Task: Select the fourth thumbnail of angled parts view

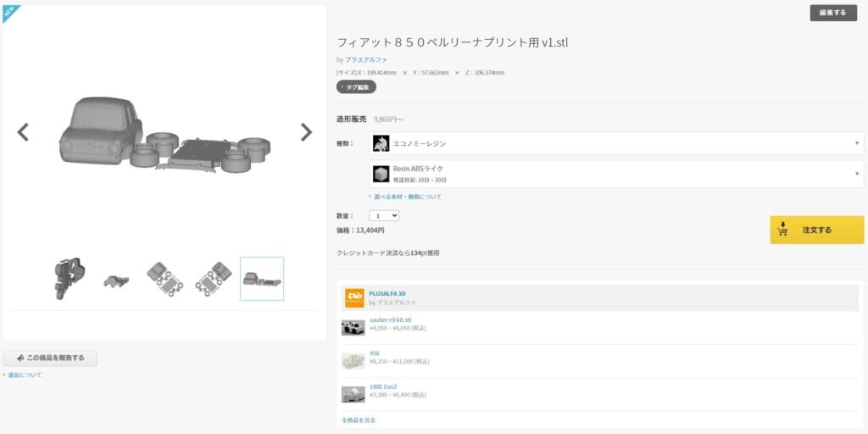Action: click(214, 278)
